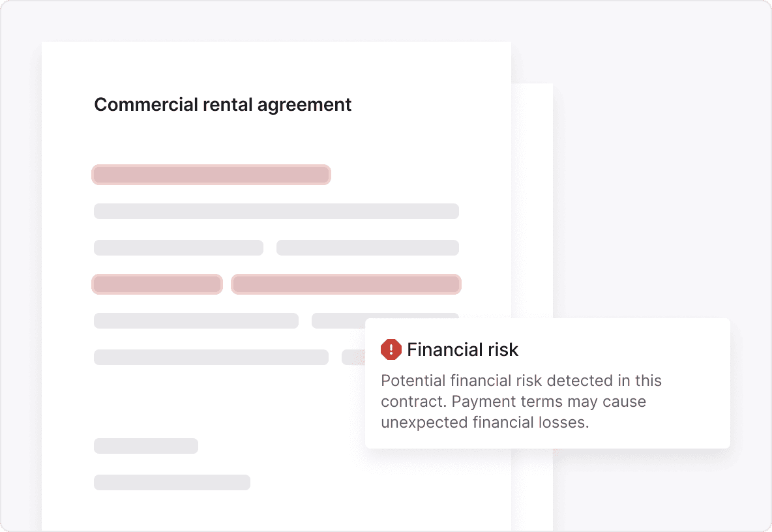Click the short gray signature line placeholder
772x532 pixels.
pyautogui.click(x=145, y=446)
